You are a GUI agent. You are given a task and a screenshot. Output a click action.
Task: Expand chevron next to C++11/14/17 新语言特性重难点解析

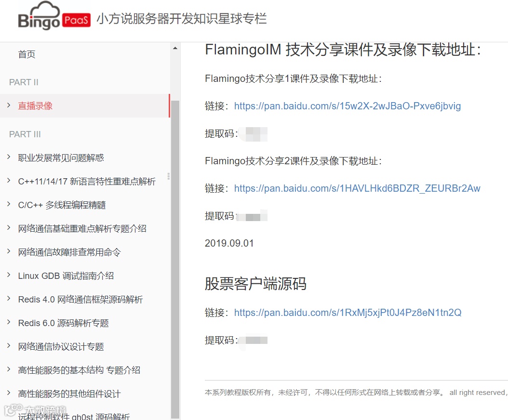9,180
